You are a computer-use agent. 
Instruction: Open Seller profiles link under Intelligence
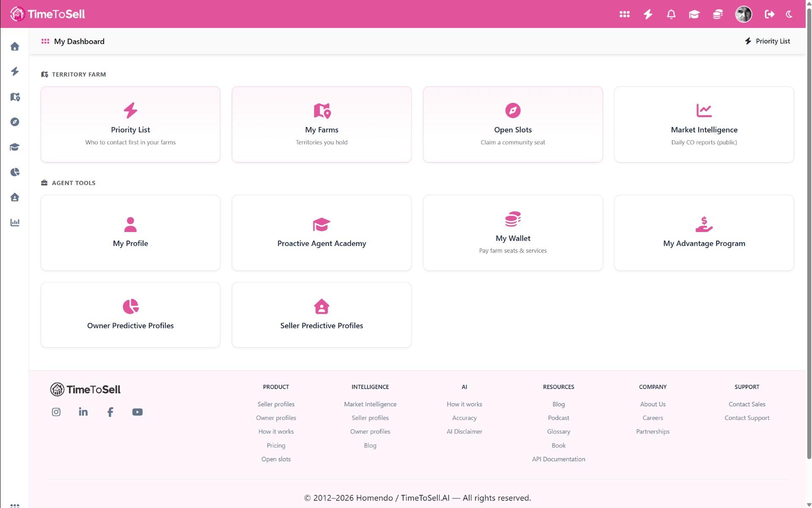(370, 418)
